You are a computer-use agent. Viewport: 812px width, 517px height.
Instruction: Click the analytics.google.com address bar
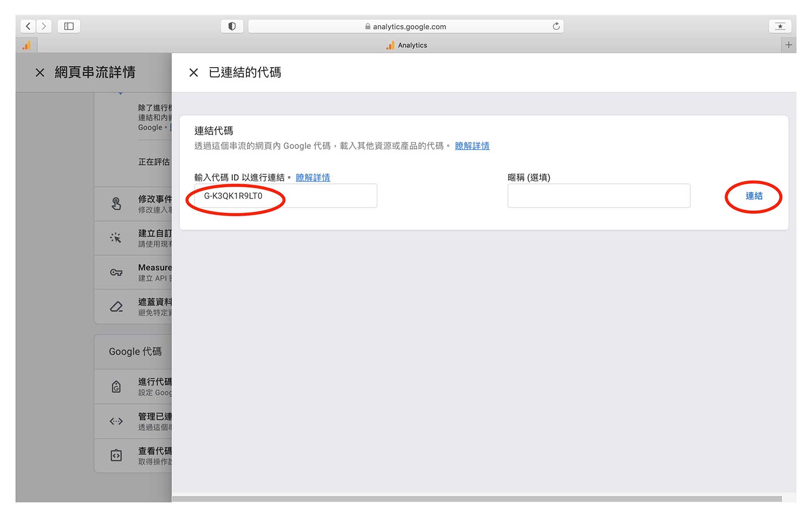point(406,26)
